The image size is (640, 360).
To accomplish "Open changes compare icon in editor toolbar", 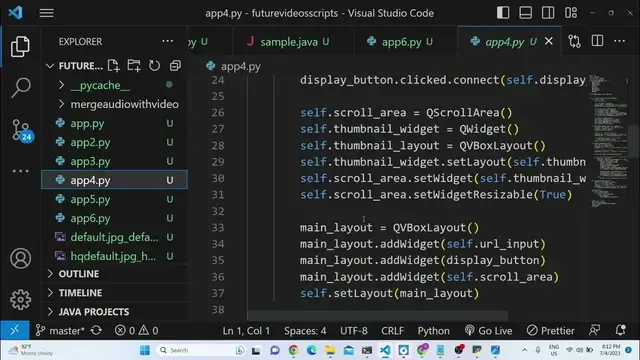I will (574, 41).
